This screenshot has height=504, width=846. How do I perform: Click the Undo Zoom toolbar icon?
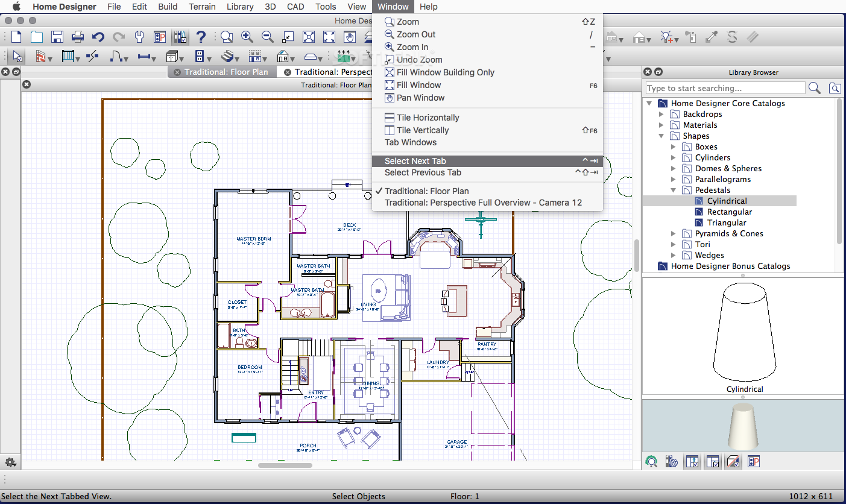point(288,37)
